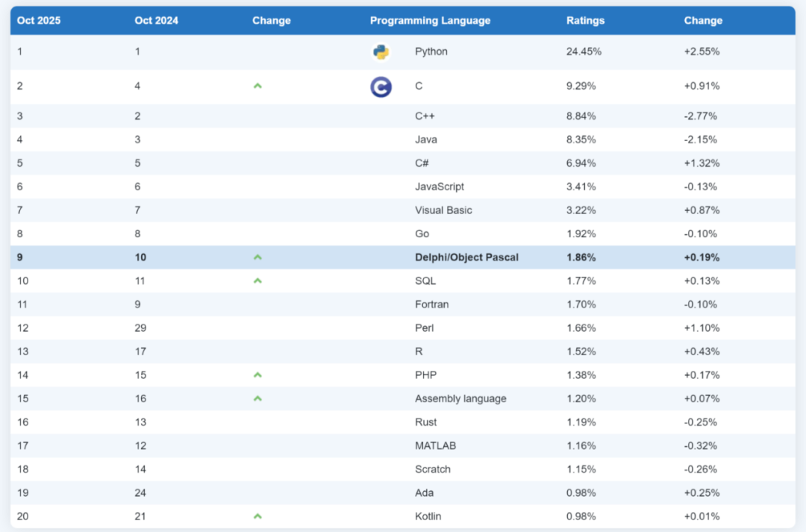Click the Python logo icon
The width and height of the screenshot is (806, 532).
tap(381, 52)
